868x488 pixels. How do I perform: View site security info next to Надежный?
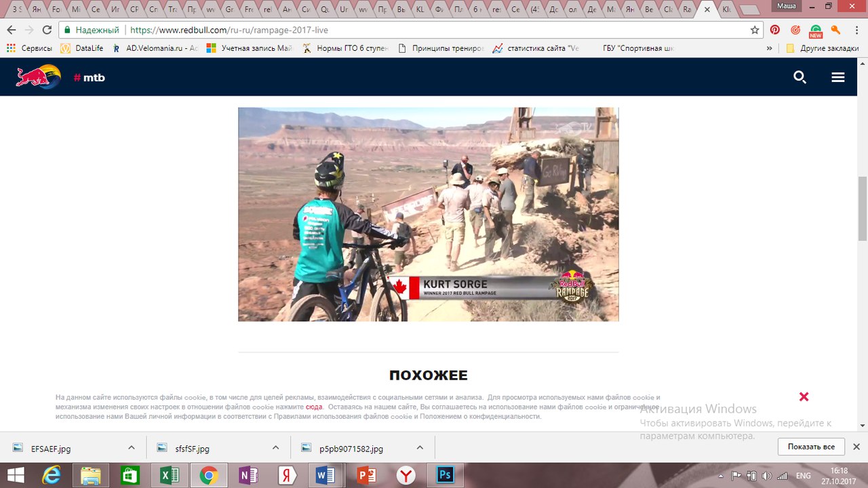(92, 30)
